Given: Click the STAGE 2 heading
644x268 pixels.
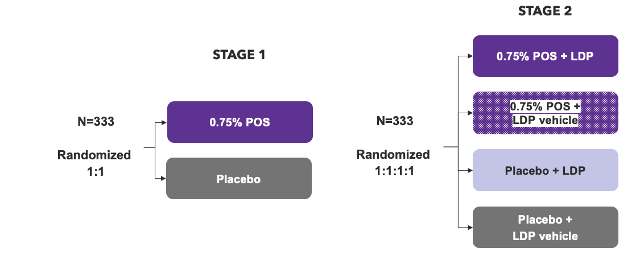Looking at the screenshot, I should tap(544, 12).
